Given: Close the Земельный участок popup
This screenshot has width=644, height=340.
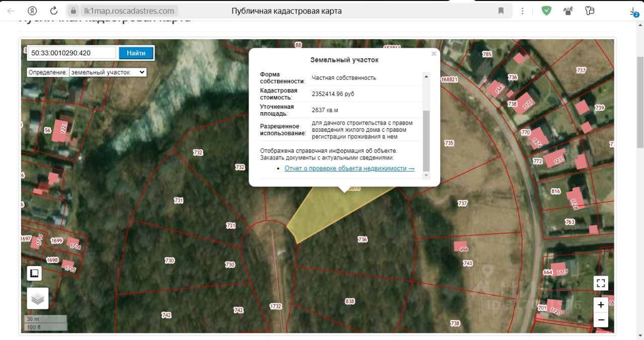Looking at the screenshot, I should (434, 54).
